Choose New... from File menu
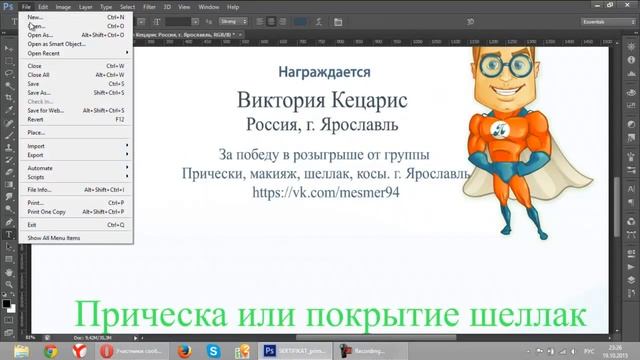The height and width of the screenshot is (360, 640). [76, 17]
